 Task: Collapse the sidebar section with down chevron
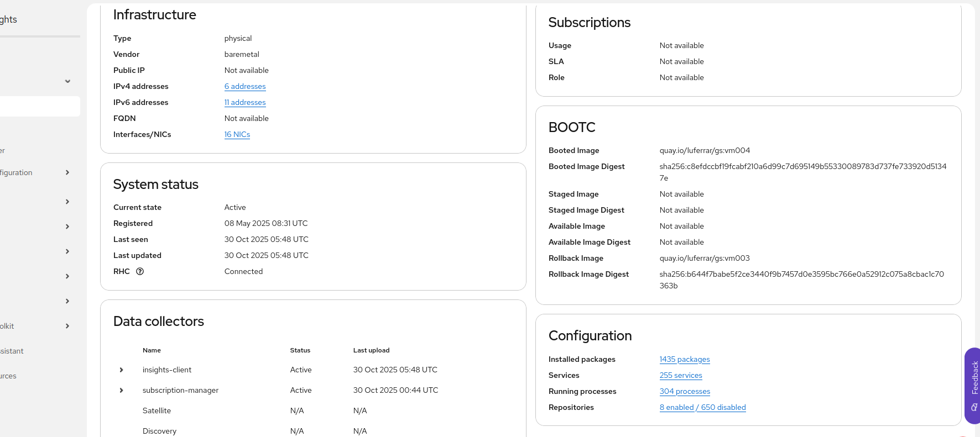pyautogui.click(x=67, y=81)
